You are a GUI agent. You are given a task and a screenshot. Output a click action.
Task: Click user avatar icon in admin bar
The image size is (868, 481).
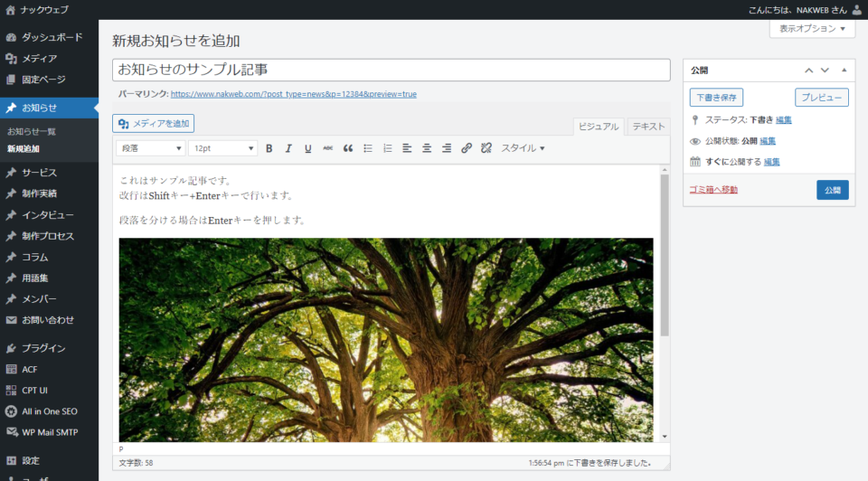coord(857,9)
